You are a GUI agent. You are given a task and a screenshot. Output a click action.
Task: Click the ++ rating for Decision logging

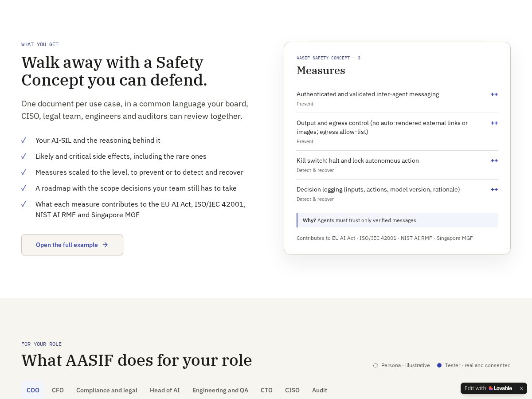point(494,189)
